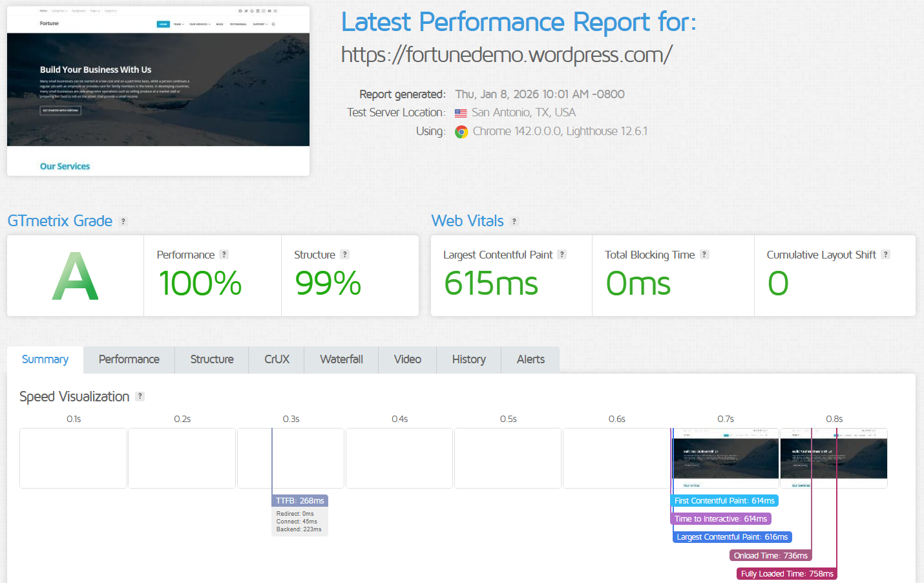The image size is (924, 583).
Task: Click the grade A letter
Action: [x=75, y=277]
